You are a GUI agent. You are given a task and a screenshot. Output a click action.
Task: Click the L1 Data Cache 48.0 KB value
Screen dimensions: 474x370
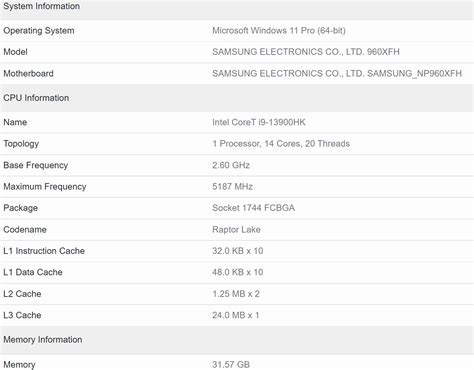pos(238,272)
